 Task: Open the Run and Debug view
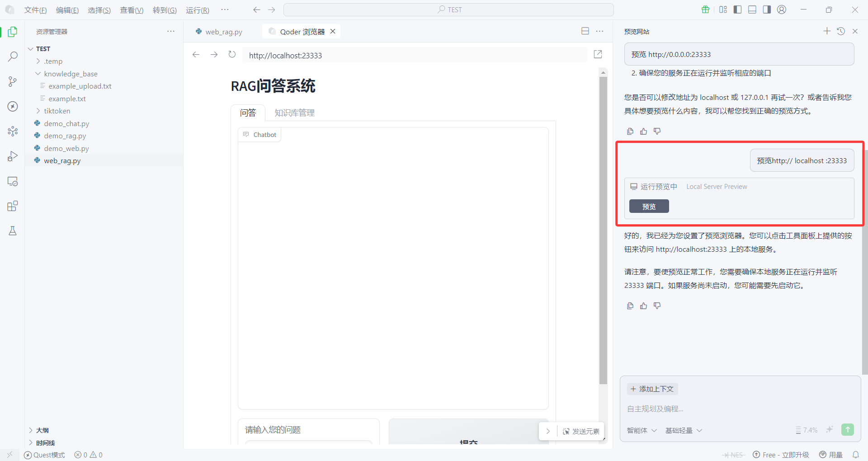coord(13,156)
